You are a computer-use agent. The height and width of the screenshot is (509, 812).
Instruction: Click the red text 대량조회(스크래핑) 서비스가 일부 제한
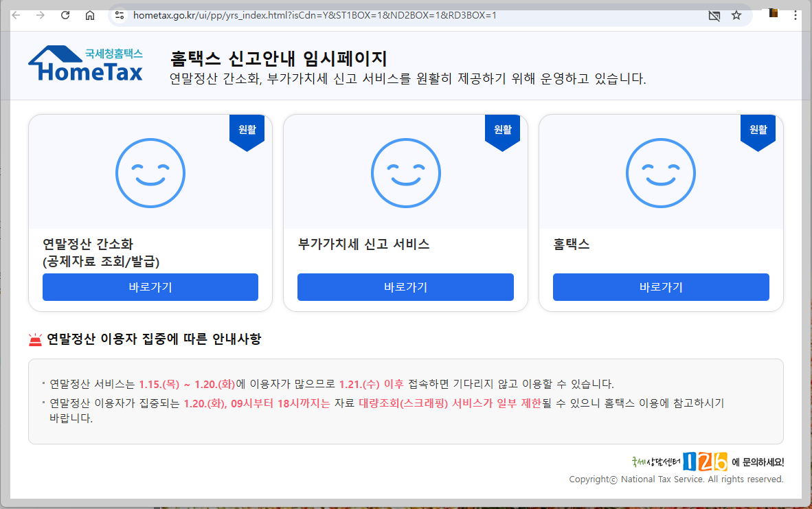(449, 403)
